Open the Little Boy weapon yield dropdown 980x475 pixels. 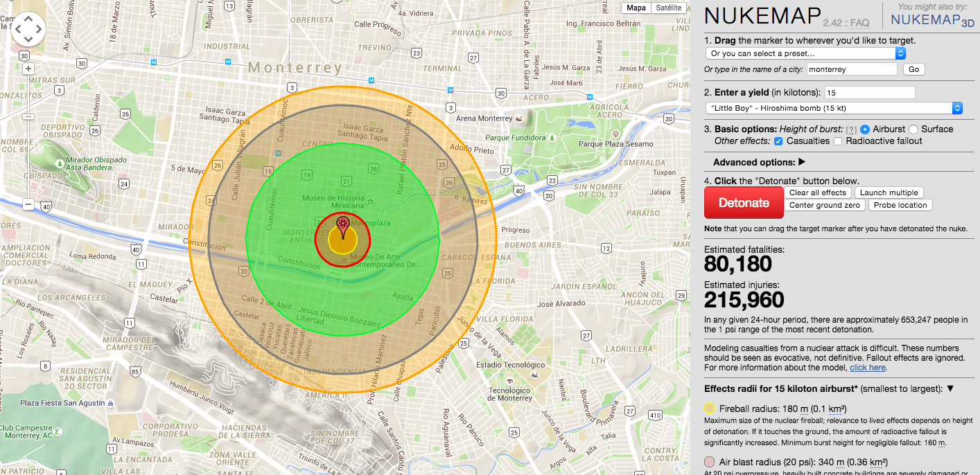point(834,108)
